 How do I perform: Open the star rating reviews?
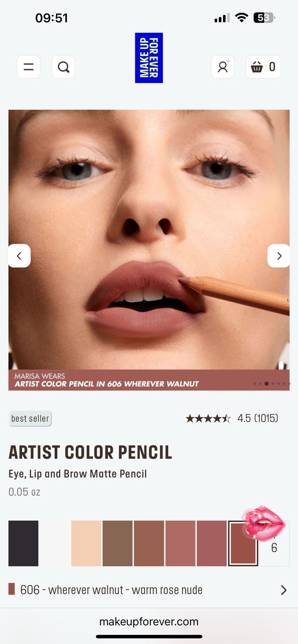pos(232,418)
